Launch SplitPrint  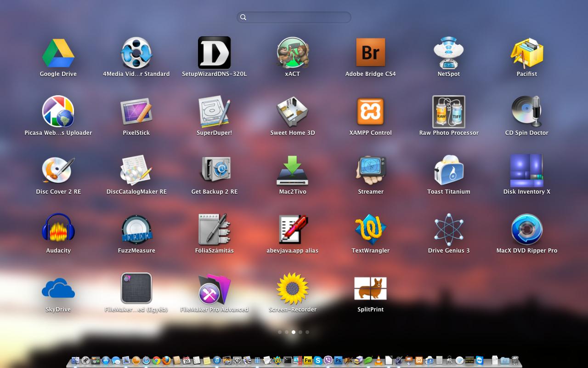(371, 288)
